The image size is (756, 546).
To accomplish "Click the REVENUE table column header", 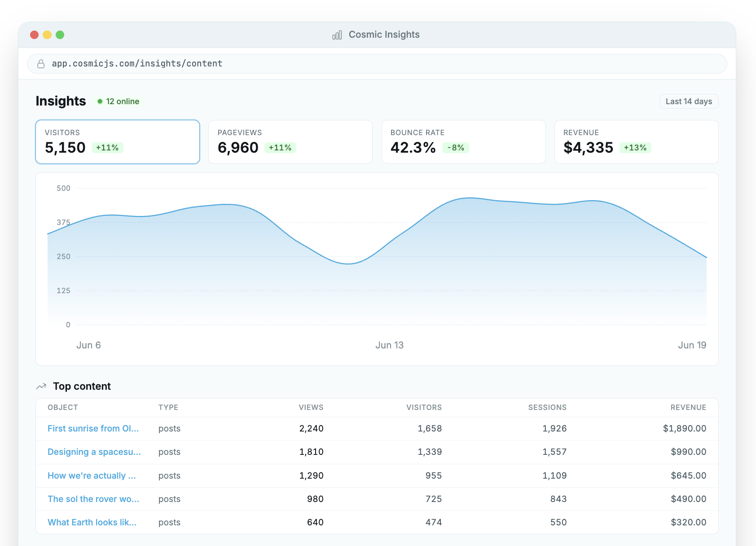I will pos(688,407).
